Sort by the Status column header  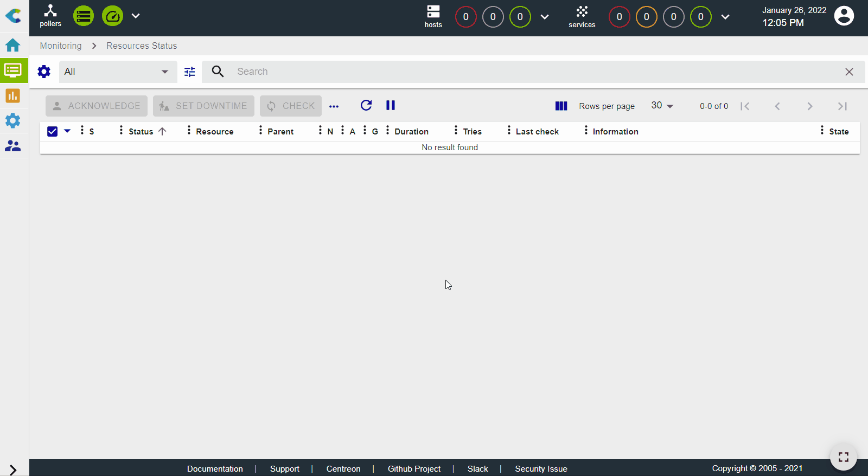coord(141,131)
